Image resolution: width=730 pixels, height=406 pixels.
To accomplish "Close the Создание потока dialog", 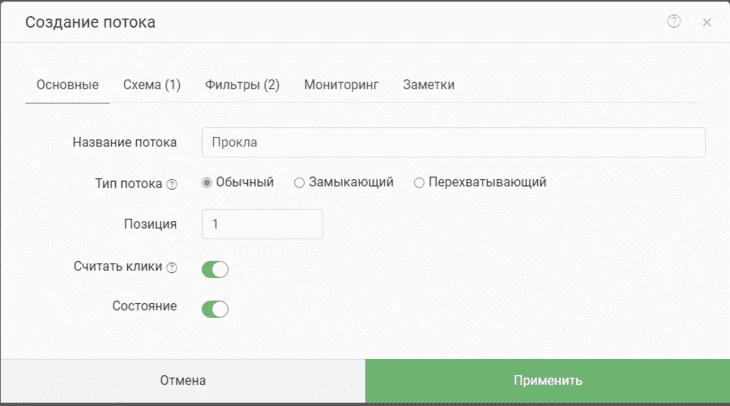I will pos(707,22).
